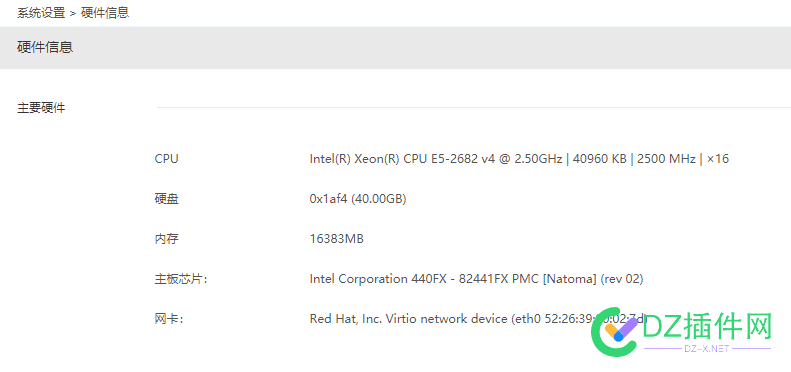This screenshot has width=791, height=372.
Task: Click the 系统设置 breadcrumb link
Action: click(x=41, y=13)
